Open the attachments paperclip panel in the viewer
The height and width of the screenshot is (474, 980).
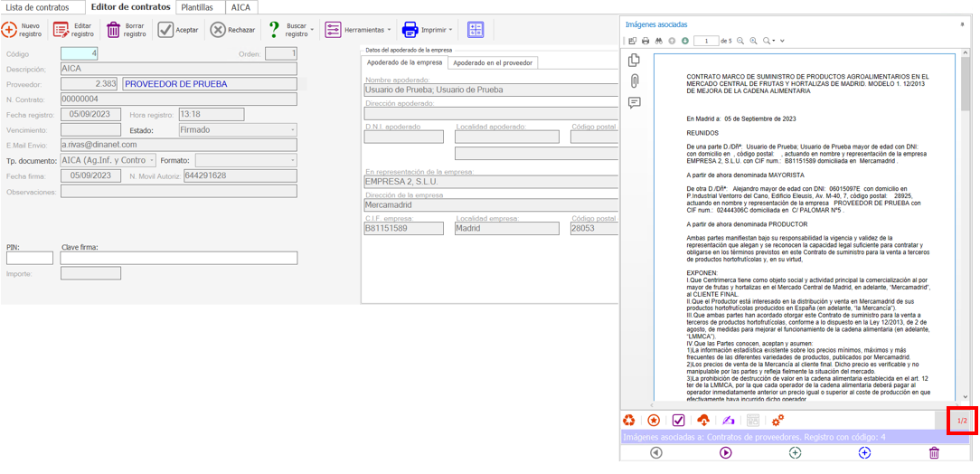[x=635, y=81]
